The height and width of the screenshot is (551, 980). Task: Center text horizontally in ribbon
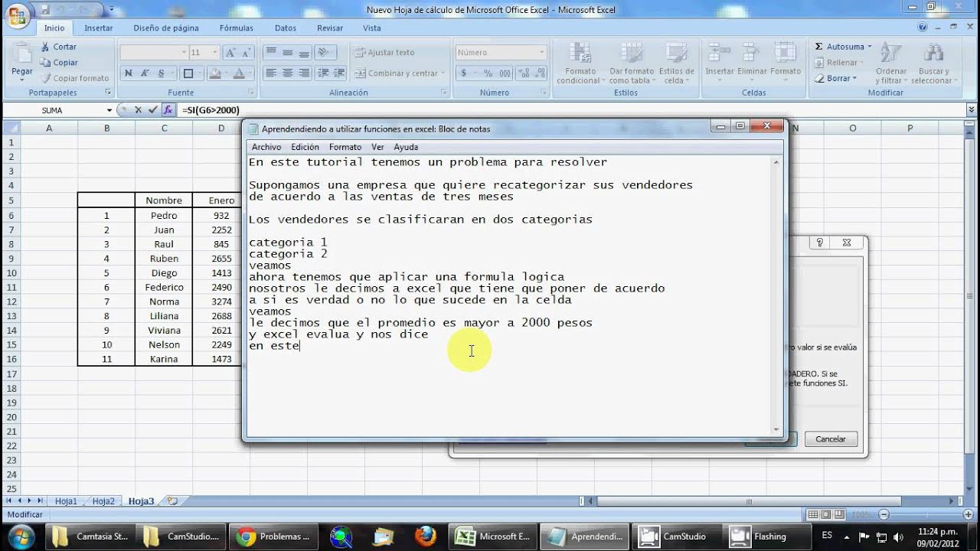coord(287,73)
